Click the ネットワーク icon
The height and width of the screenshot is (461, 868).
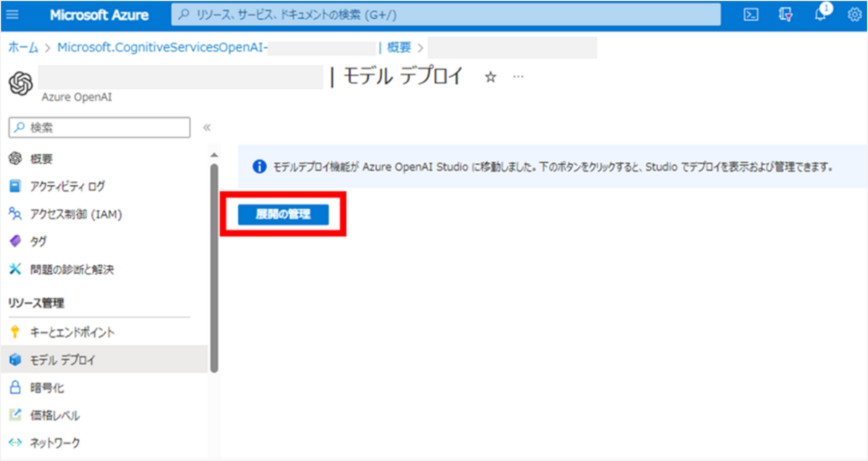point(15,442)
